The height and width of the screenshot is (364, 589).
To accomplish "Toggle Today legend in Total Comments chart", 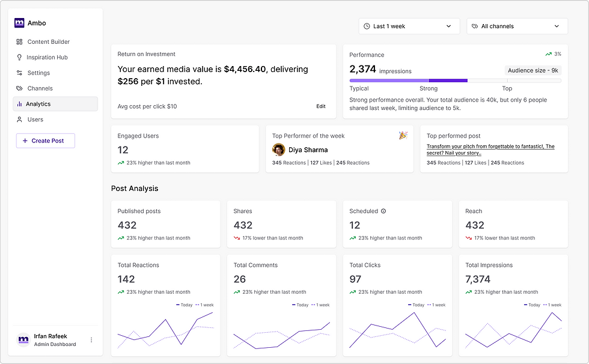I will (x=300, y=305).
